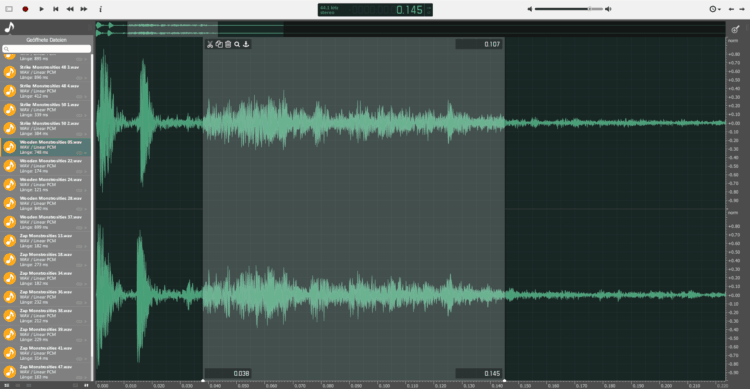The image size is (750, 389).
Task: Toggle the sidebar panel button in toolbar
Action: pyautogui.click(x=9, y=9)
